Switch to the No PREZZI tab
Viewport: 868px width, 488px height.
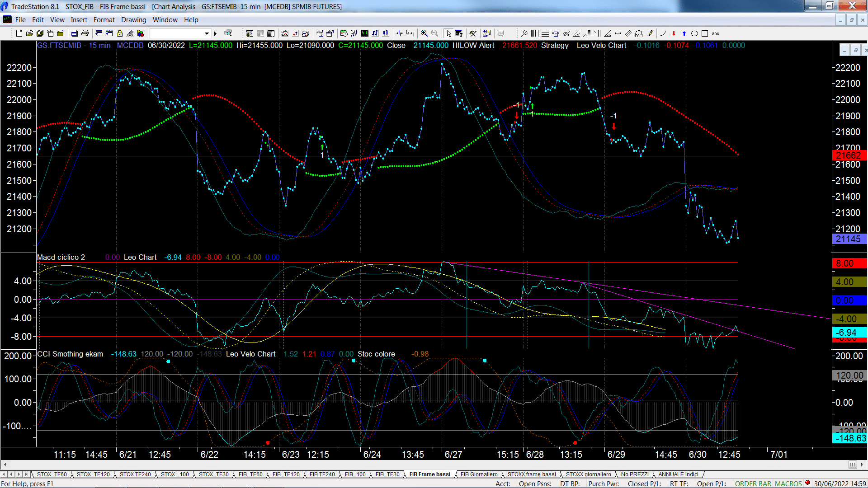(x=635, y=474)
